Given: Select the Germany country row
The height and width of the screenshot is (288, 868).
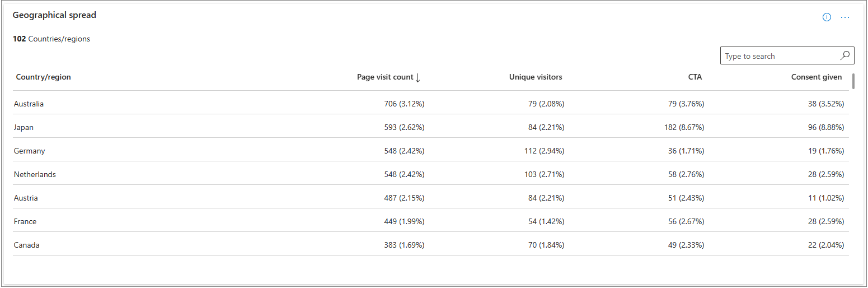Looking at the screenshot, I should pyautogui.click(x=30, y=151).
